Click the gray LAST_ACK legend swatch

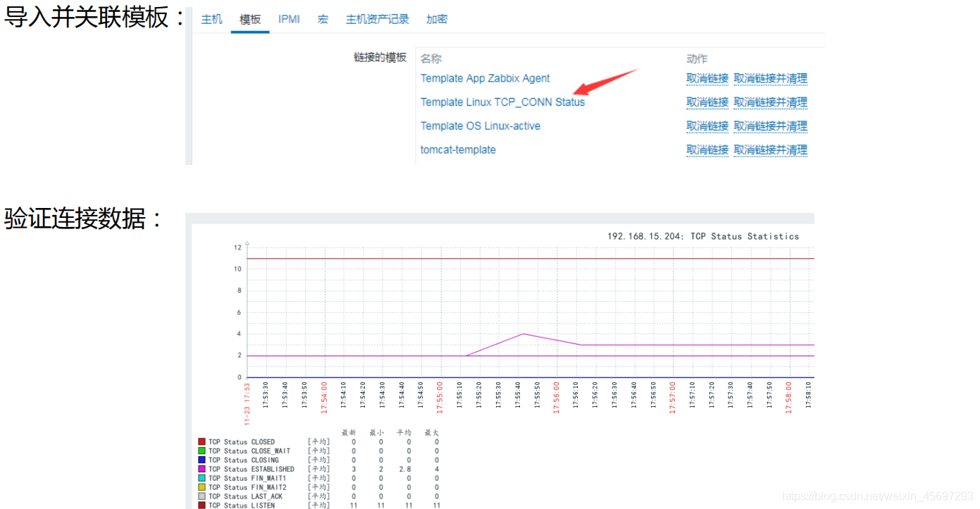201,497
